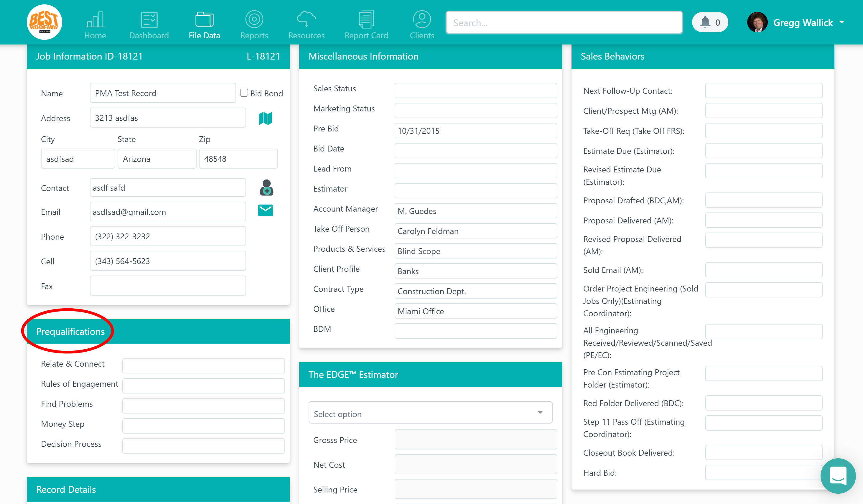
Task: Click the Address field 3213 asdfas
Action: point(168,117)
